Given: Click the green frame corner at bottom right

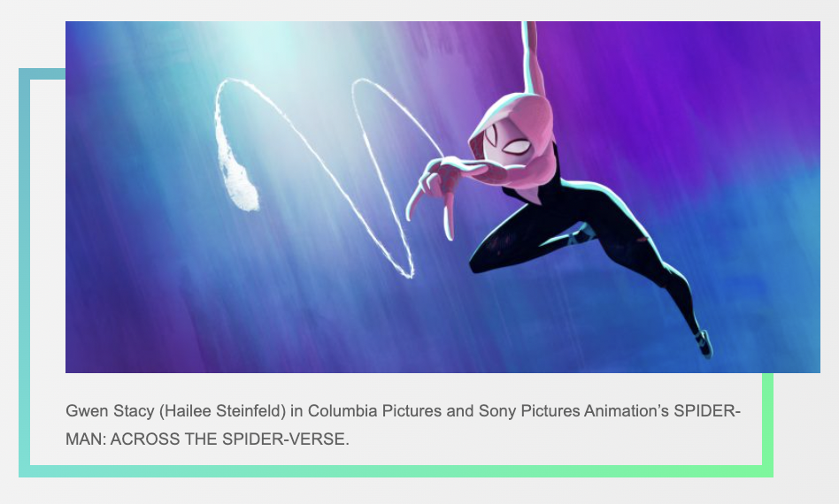Looking at the screenshot, I should click(x=768, y=471).
